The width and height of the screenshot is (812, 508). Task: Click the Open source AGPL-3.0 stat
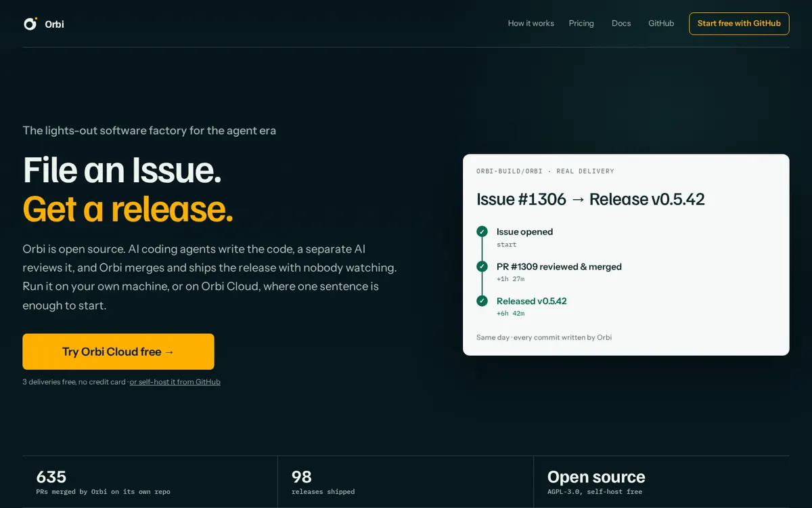click(661, 482)
